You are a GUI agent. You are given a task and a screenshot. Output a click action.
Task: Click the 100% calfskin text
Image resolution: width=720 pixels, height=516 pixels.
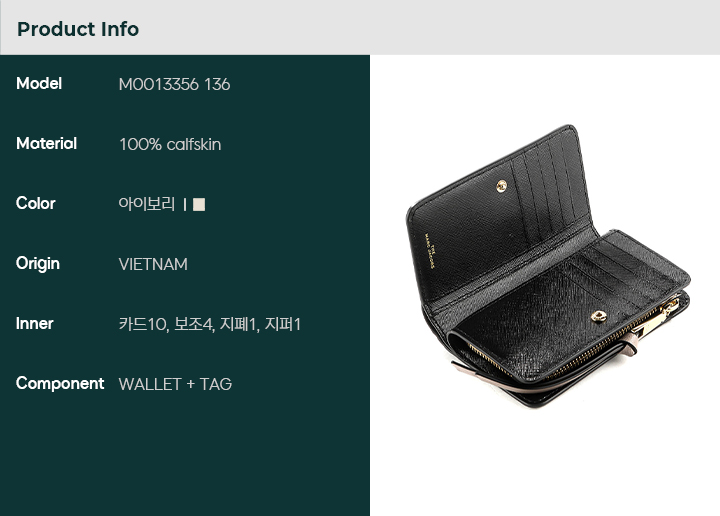pyautogui.click(x=170, y=145)
